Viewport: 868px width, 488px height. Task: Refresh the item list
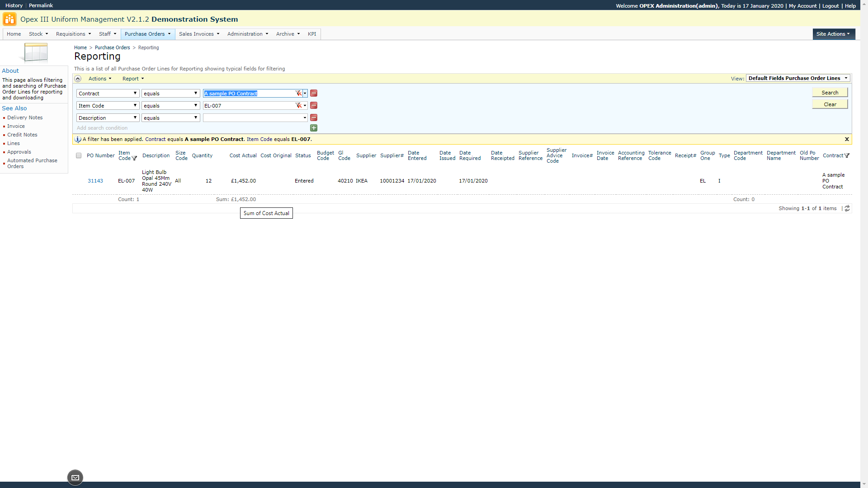coord(847,208)
